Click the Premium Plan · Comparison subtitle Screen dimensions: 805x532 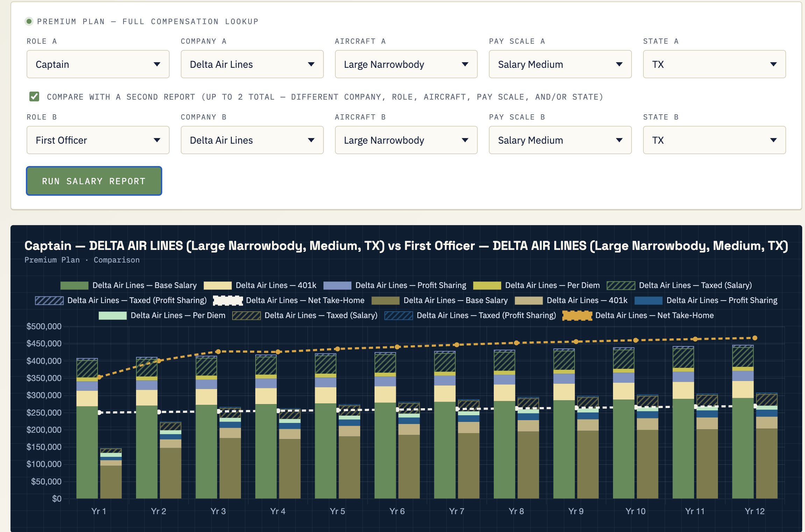coord(82,260)
